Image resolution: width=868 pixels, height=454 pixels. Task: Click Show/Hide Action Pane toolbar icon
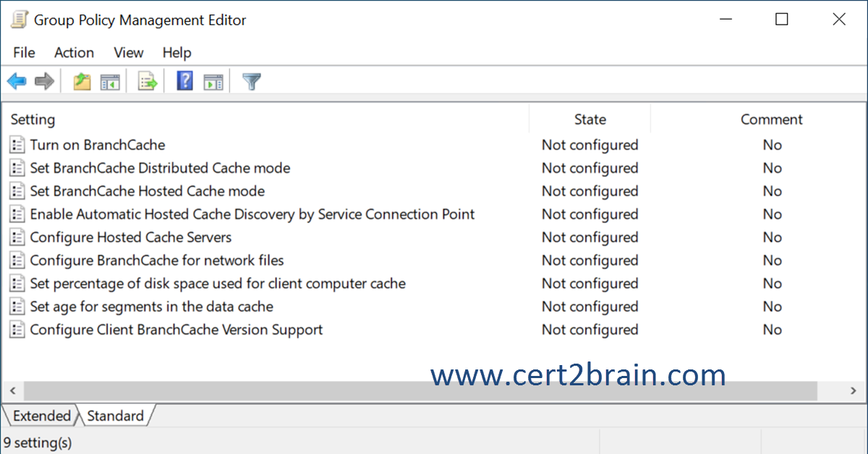(x=213, y=82)
